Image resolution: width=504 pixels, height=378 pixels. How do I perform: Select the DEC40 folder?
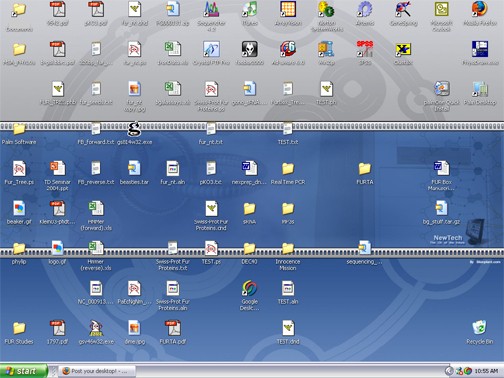(x=250, y=249)
